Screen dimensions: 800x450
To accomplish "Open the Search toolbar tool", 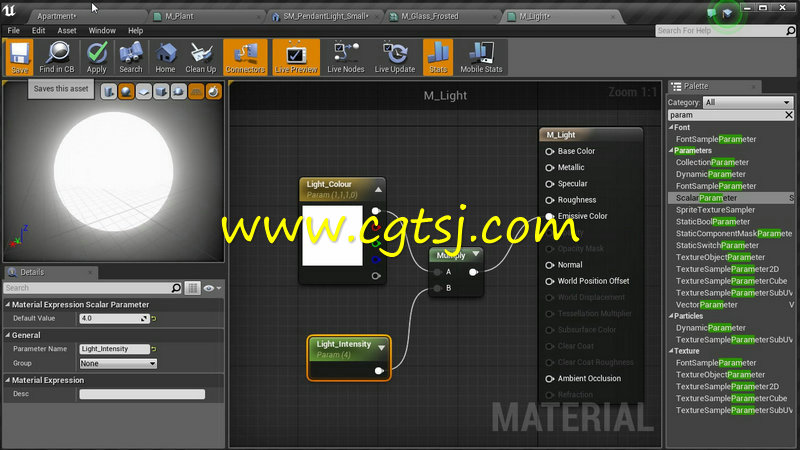I will click(131, 57).
